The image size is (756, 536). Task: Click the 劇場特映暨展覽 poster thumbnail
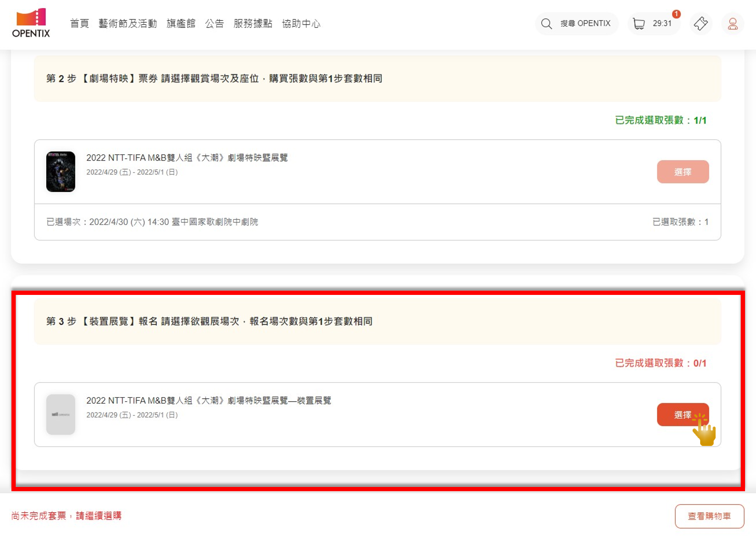(61, 172)
